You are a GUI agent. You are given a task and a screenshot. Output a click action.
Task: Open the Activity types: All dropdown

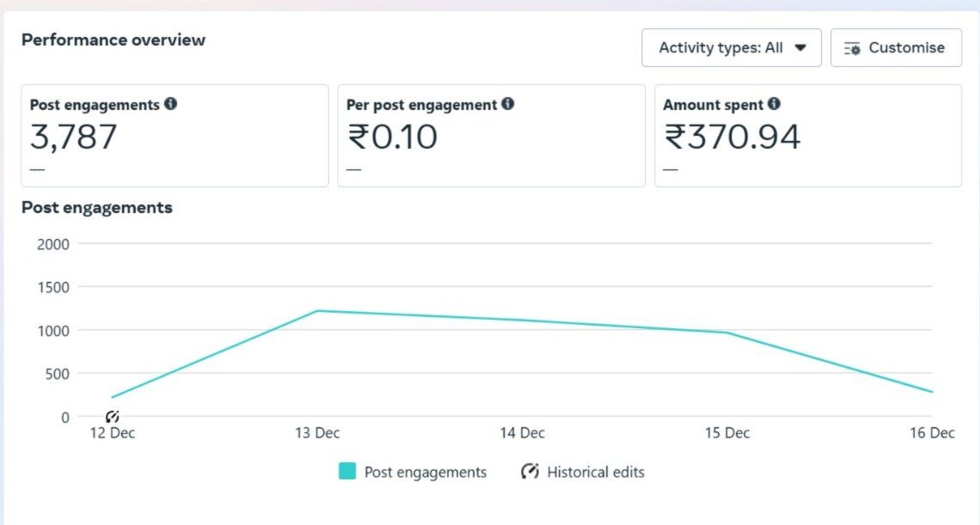click(732, 48)
